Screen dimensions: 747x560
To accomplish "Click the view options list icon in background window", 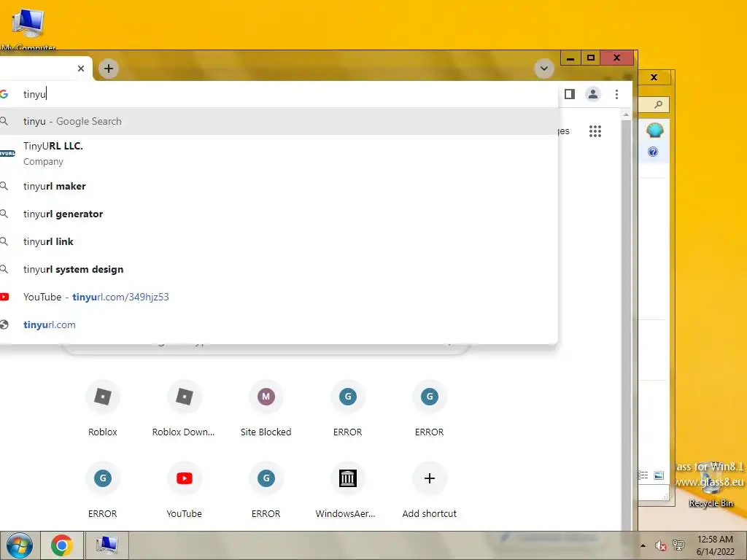I will point(643,475).
